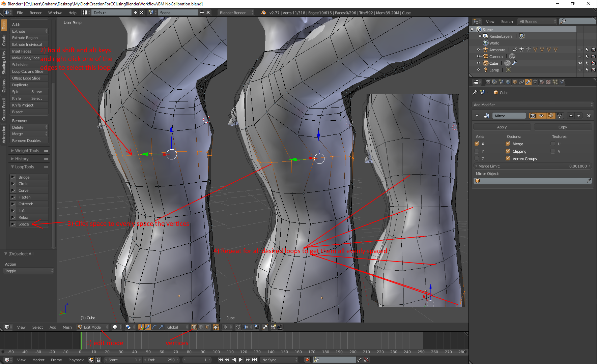Expand the Armature tree item

point(478,50)
